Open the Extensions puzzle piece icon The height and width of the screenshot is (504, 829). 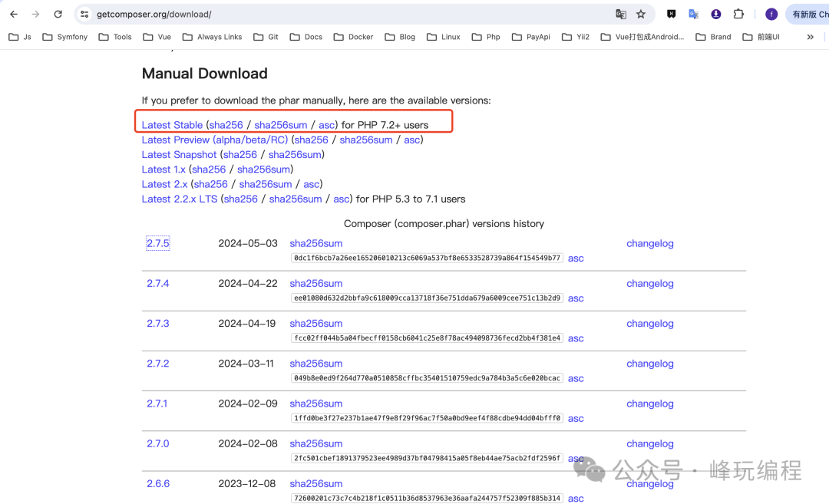point(738,14)
